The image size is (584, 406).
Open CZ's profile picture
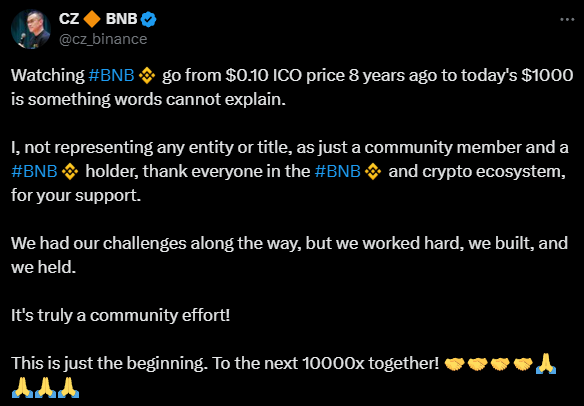(x=31, y=29)
